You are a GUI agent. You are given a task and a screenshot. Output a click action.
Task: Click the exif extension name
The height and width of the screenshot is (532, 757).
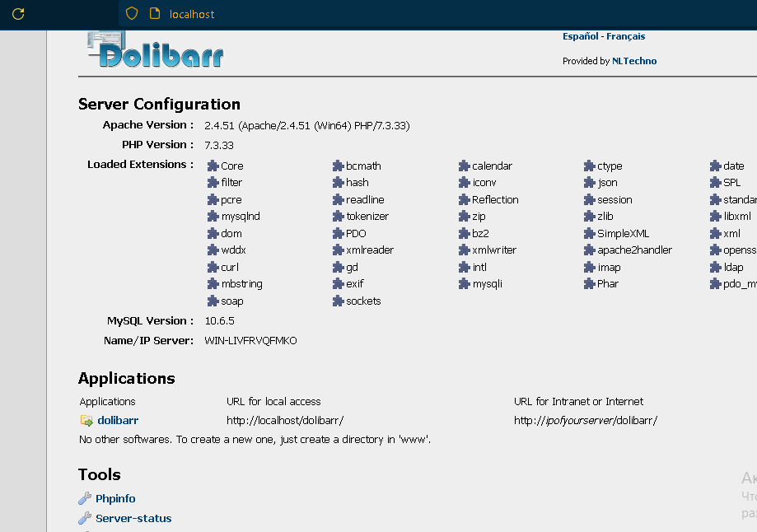pyautogui.click(x=355, y=284)
